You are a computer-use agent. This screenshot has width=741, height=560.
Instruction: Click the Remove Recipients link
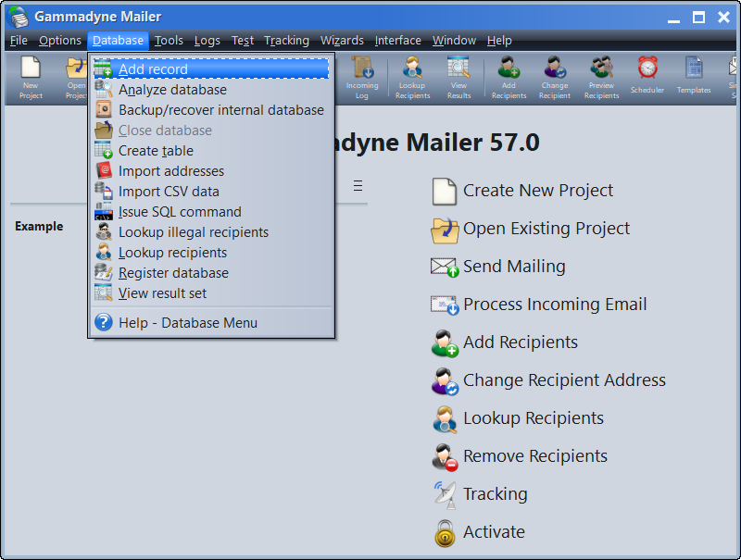click(x=535, y=456)
